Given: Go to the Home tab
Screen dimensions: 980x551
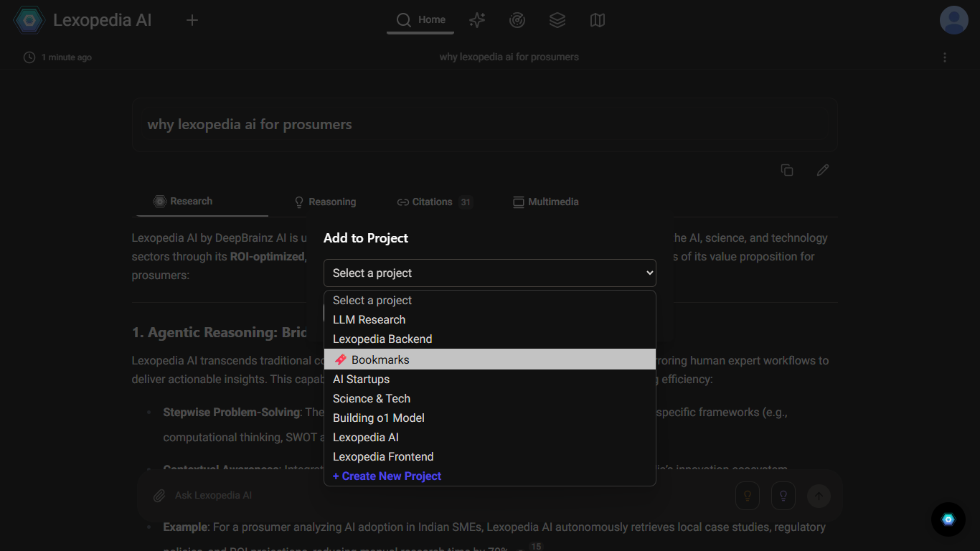Looking at the screenshot, I should [420, 20].
